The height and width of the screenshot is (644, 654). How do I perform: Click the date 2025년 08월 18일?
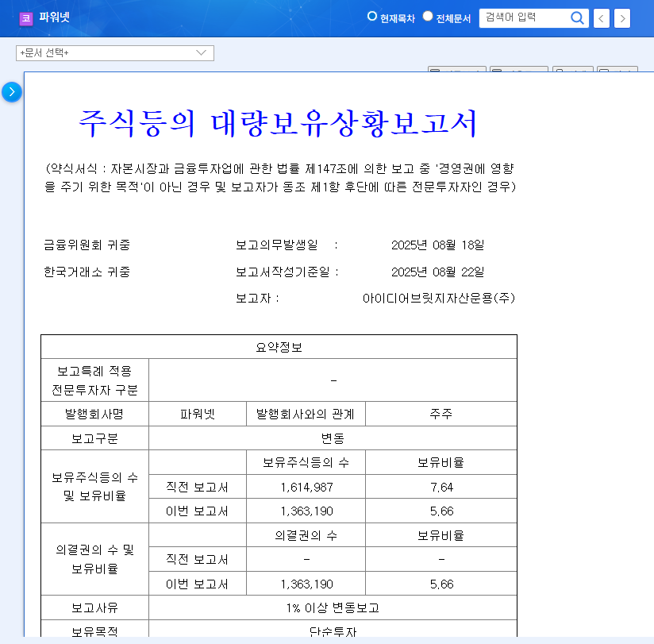[x=437, y=245]
